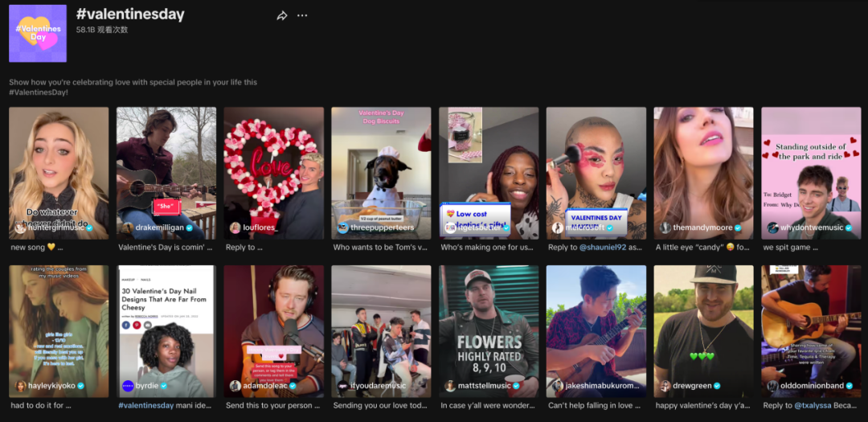The image size is (868, 422).
Task: Open the Standing outside of the park video
Action: pos(811,173)
